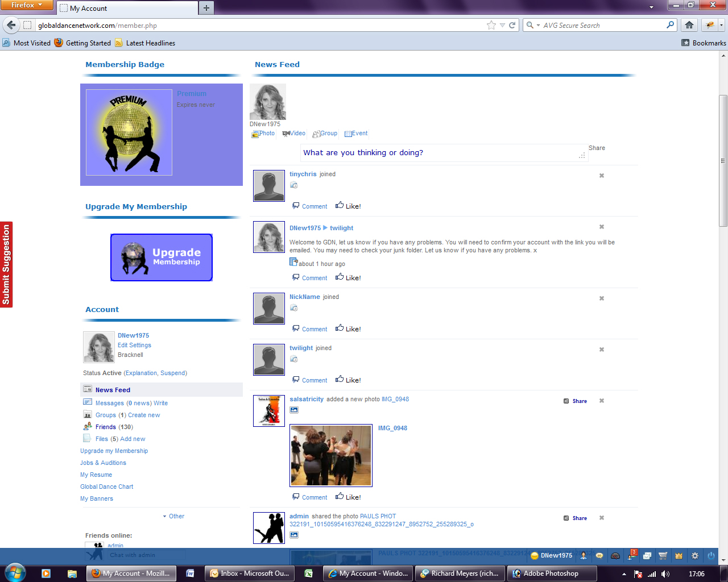
Task: Open Most Visited bookmarks folder
Action: coord(26,43)
